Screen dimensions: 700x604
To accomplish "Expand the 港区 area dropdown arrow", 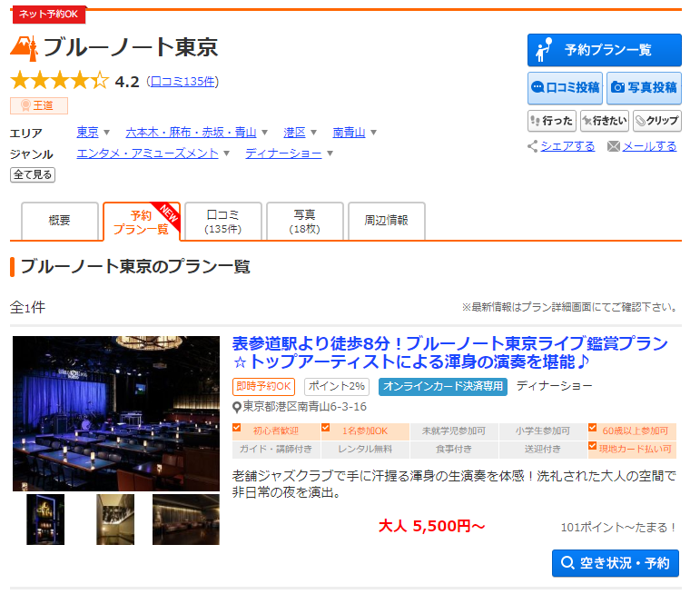I will (x=314, y=133).
